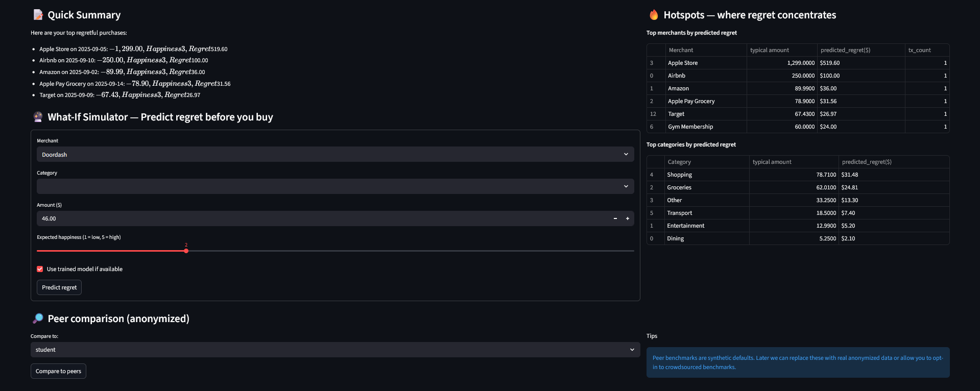Select the Groceries category cell
The image size is (980, 391).
click(707, 187)
